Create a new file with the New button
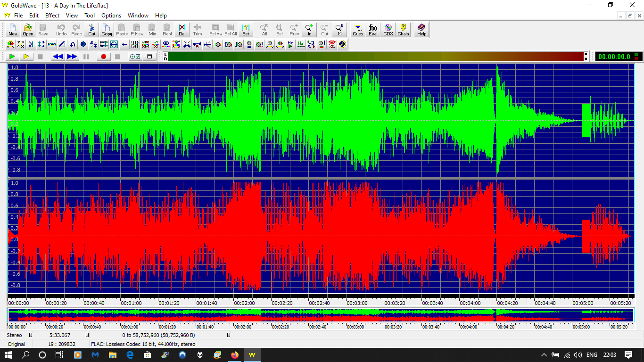Image resolution: width=644 pixels, height=362 pixels. pos(13,30)
